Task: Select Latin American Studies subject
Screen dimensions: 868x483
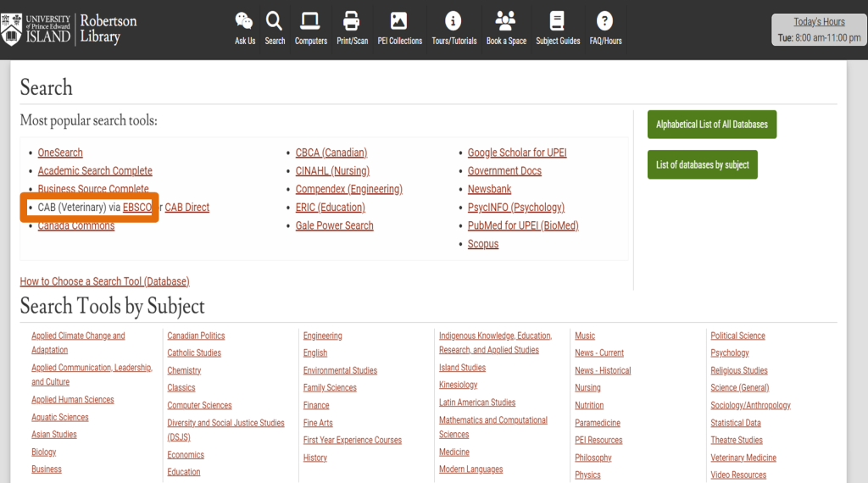Action: pos(477,402)
